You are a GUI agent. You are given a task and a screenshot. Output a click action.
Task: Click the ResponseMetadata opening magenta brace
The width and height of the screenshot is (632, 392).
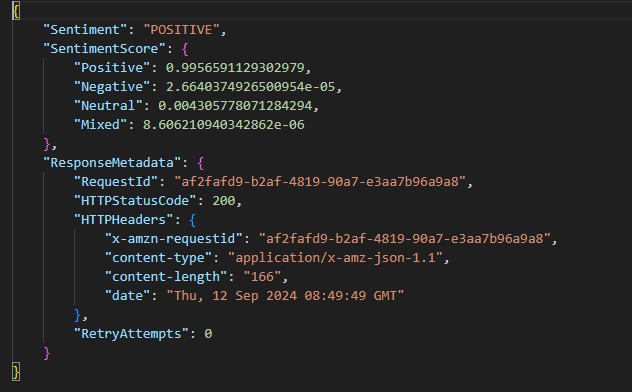pos(200,163)
